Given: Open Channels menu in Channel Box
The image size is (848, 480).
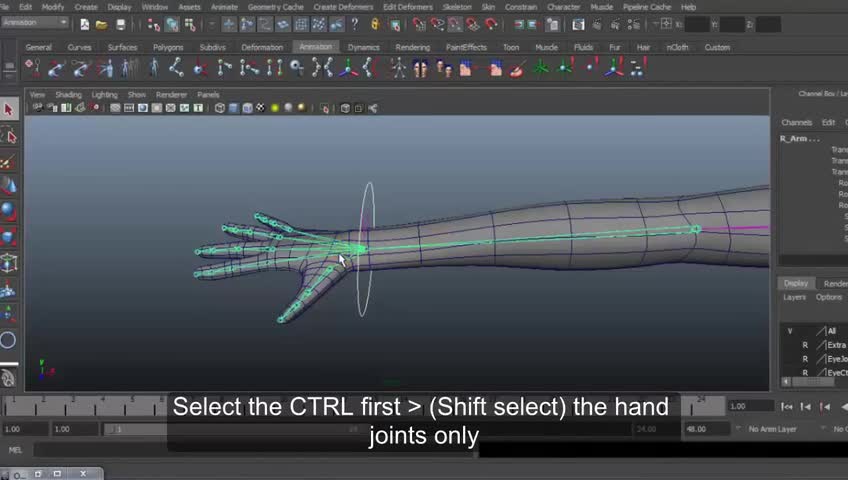Looking at the screenshot, I should coord(797,123).
